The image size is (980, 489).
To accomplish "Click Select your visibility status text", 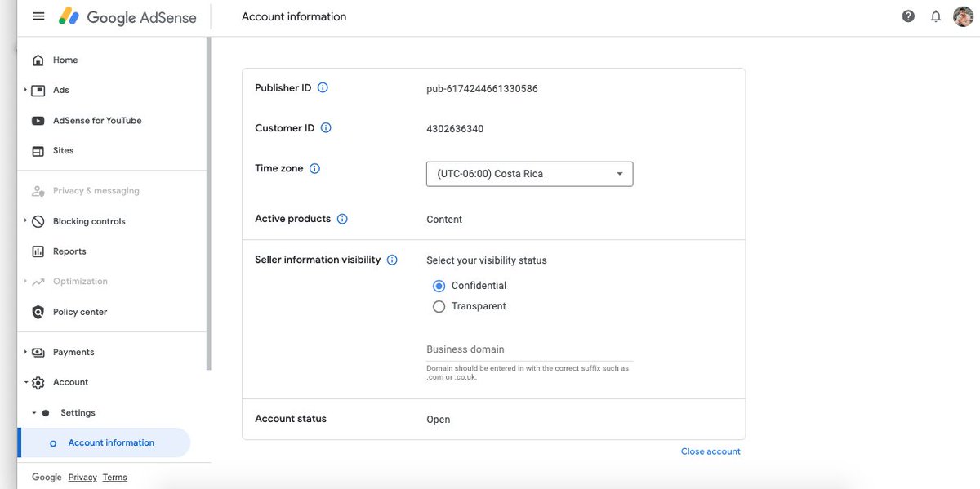I will click(x=487, y=260).
